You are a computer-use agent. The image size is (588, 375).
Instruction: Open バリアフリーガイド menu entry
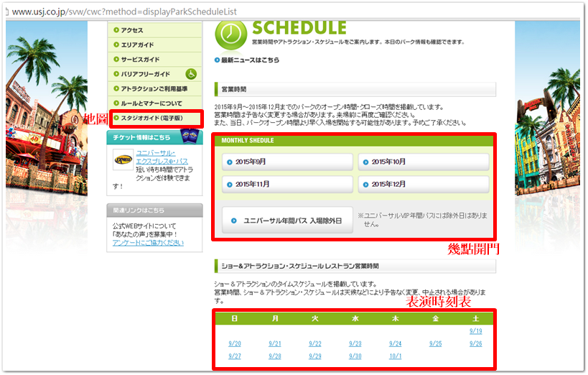154,74
